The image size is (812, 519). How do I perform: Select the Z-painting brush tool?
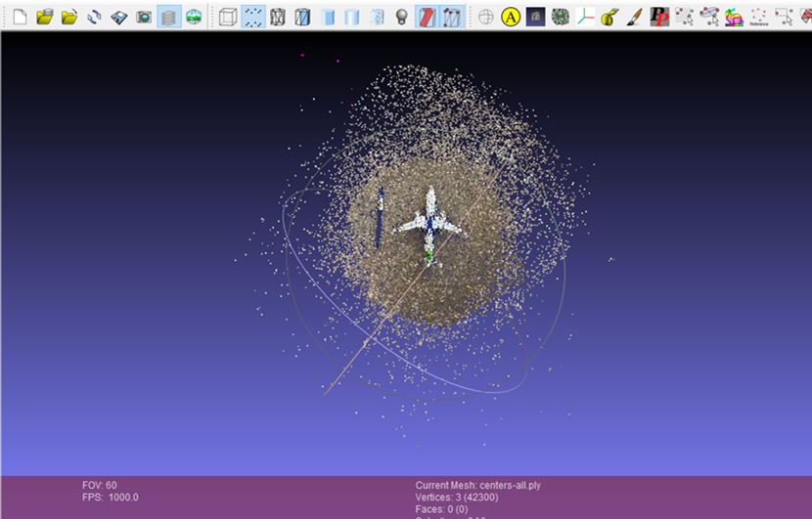(634, 17)
